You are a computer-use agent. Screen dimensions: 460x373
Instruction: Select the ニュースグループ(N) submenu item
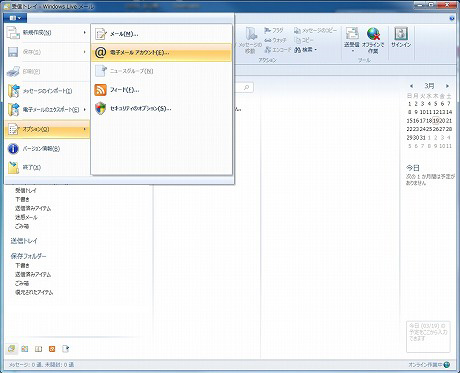click(161, 71)
